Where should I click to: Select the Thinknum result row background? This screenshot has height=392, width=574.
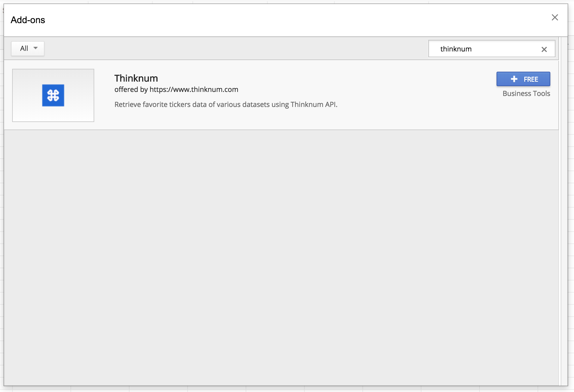point(405,116)
